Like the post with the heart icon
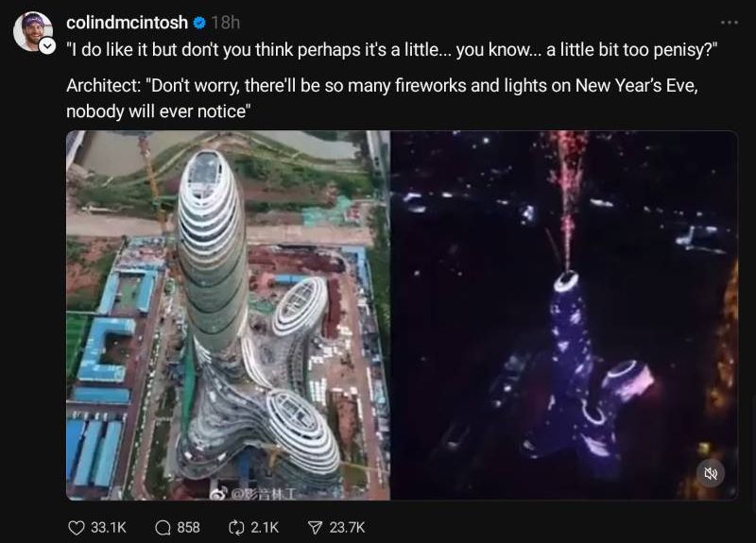Screen dimensions: 756x543 [77, 527]
